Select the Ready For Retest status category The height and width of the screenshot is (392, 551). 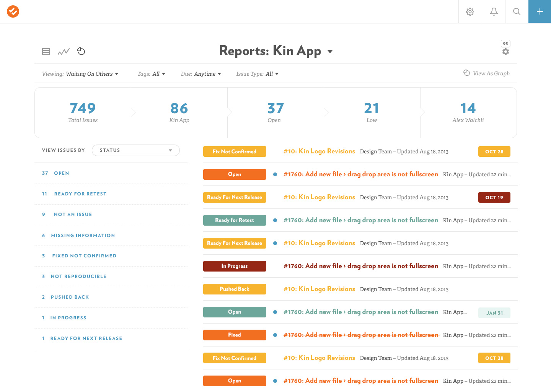tap(75, 194)
